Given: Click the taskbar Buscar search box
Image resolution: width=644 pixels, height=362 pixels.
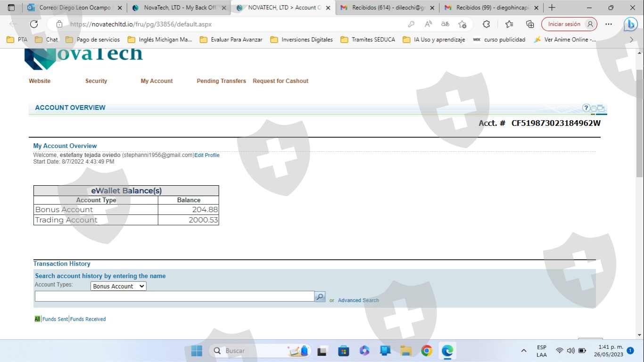Looking at the screenshot, I should point(259,351).
